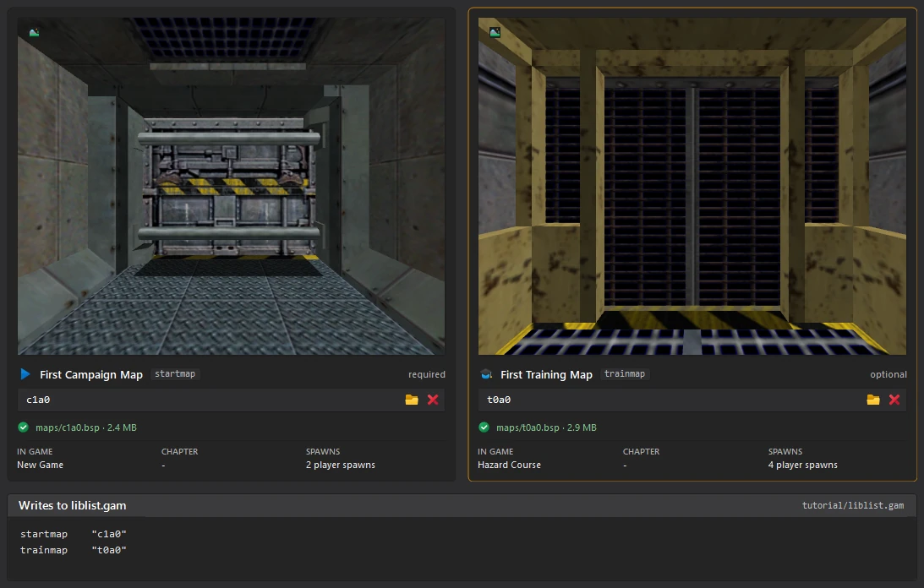Click the '4 player spawns' value
This screenshot has height=588, width=924.
pos(802,465)
